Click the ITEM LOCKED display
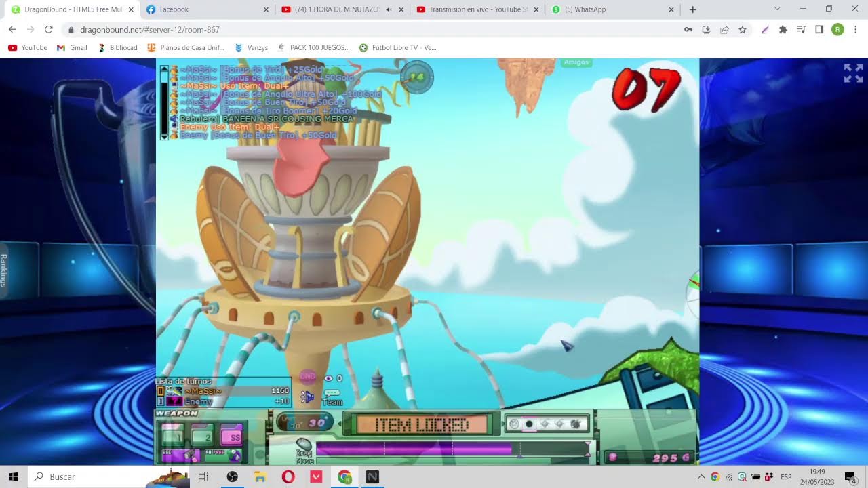The image size is (868, 488). [422, 425]
